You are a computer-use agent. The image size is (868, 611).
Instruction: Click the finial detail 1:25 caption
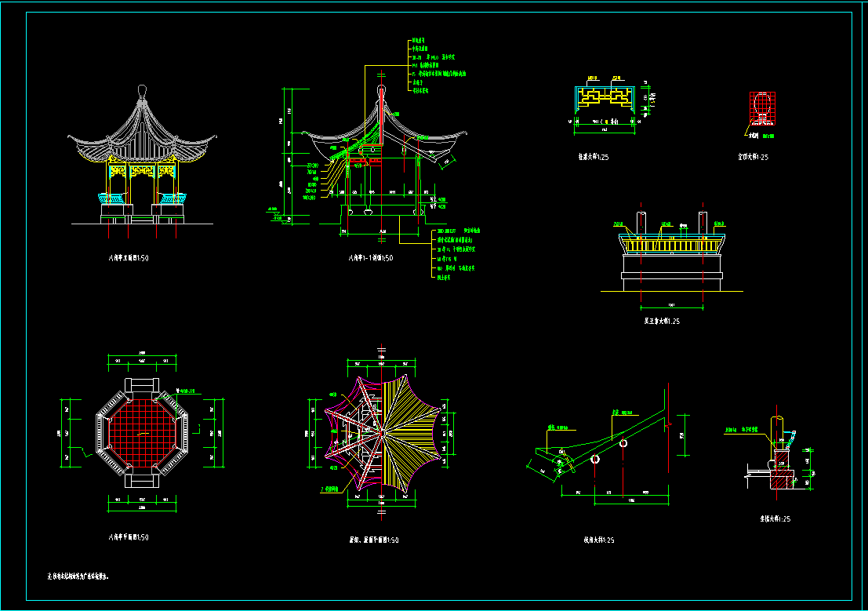(x=753, y=157)
